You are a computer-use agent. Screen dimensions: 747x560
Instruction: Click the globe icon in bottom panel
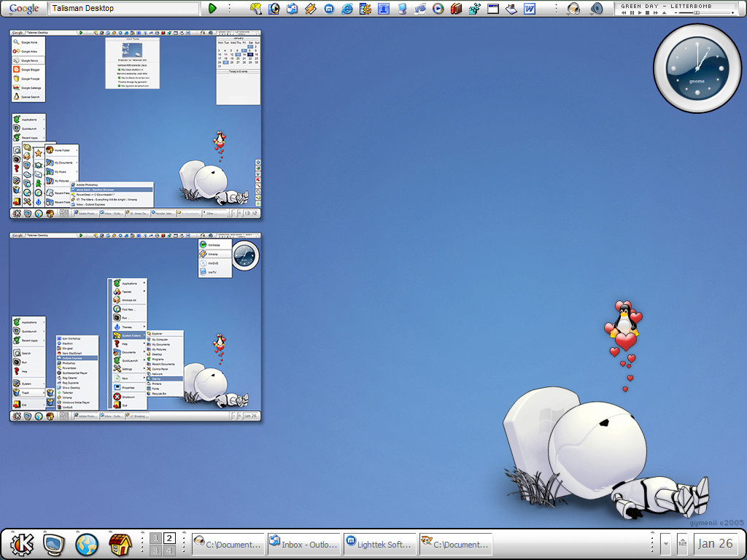coord(87,544)
